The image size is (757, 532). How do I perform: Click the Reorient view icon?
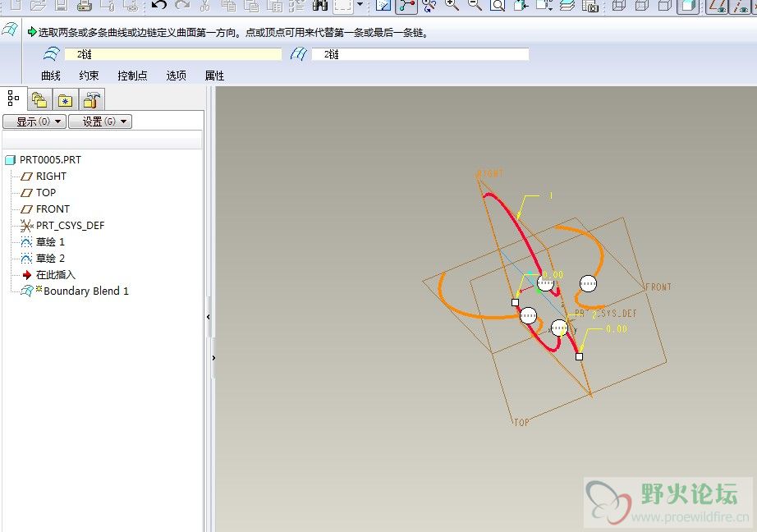tap(521, 5)
